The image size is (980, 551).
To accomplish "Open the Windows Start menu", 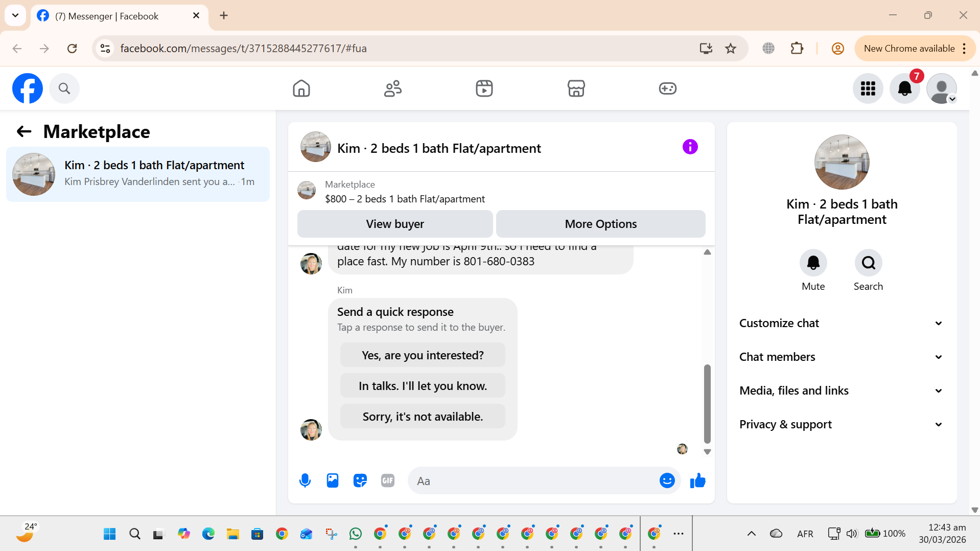I will tap(110, 534).
